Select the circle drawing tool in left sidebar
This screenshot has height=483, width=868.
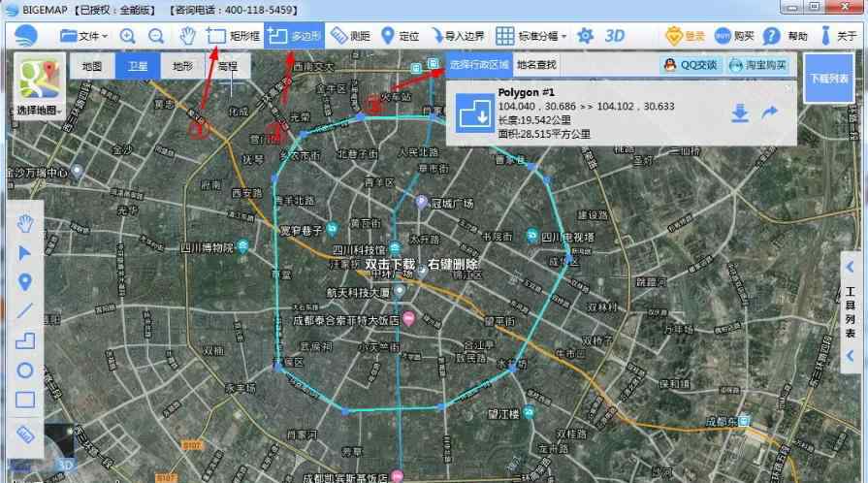[x=25, y=370]
